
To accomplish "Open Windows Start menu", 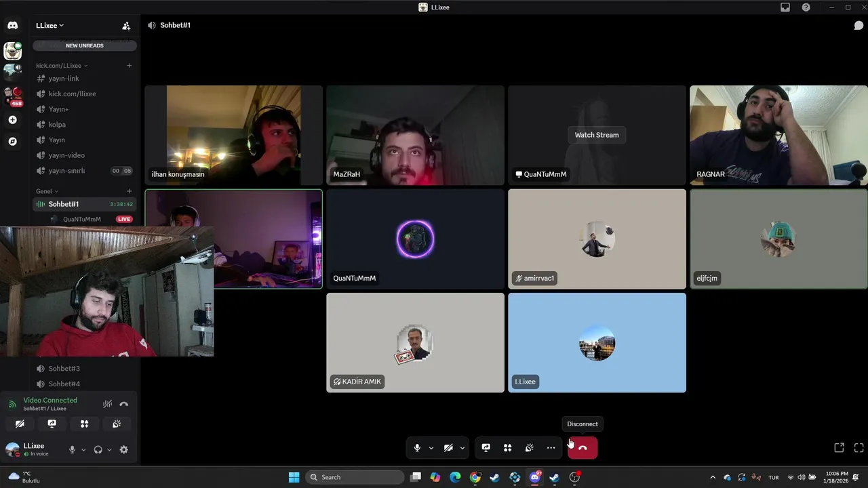I will tap(294, 477).
